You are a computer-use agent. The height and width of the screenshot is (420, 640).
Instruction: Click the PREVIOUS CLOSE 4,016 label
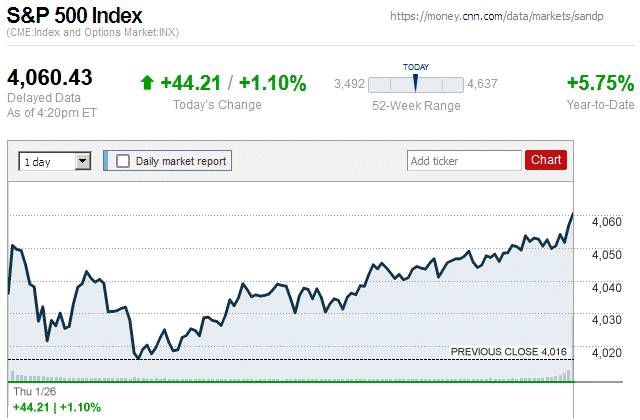pyautogui.click(x=509, y=352)
